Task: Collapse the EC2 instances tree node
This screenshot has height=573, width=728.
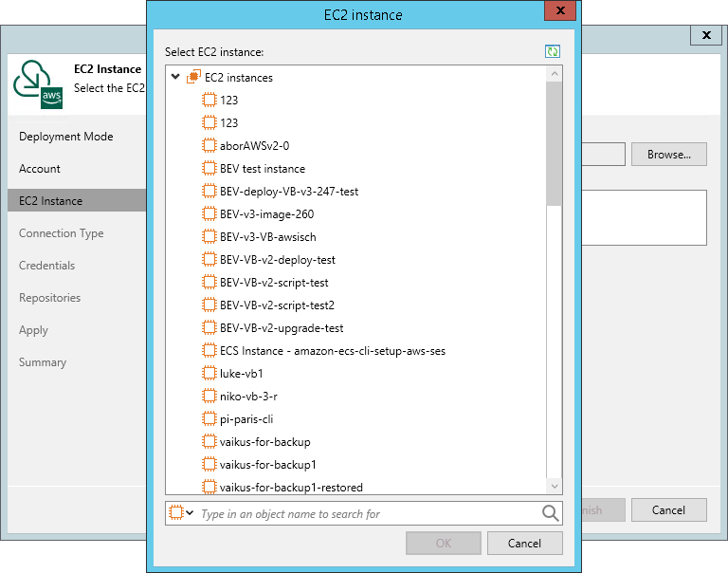Action: coord(175,77)
